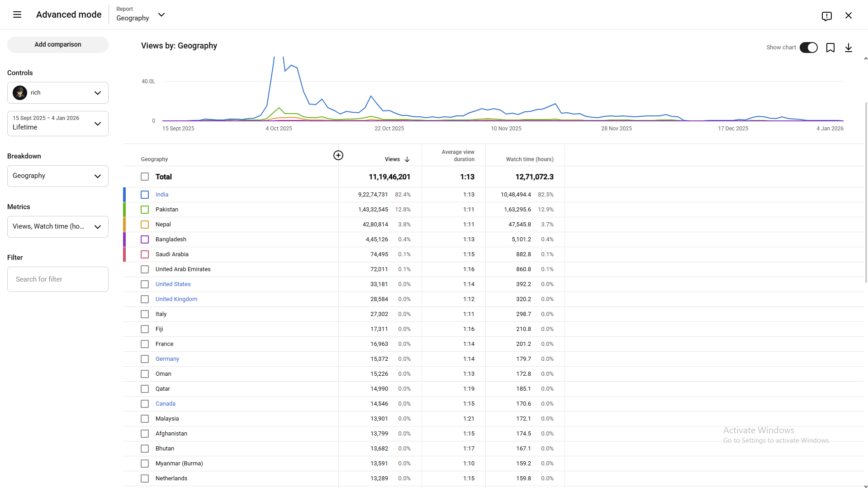Click the Search for filter field
Viewport: 868px width, 488px height.
(57, 279)
